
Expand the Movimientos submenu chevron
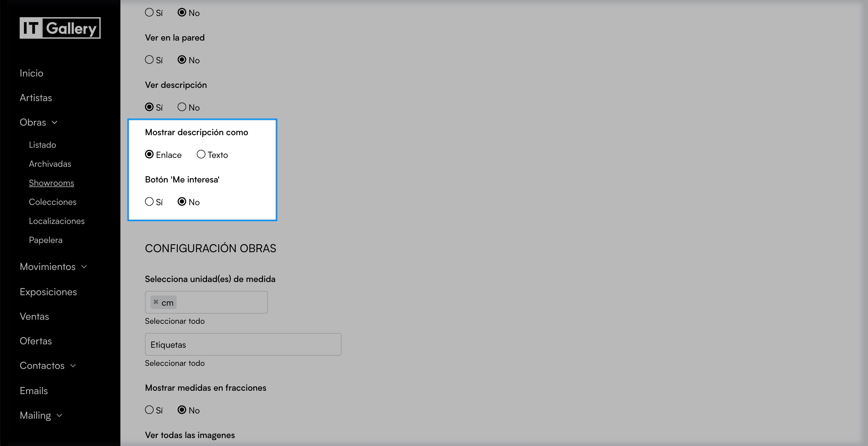click(x=84, y=267)
